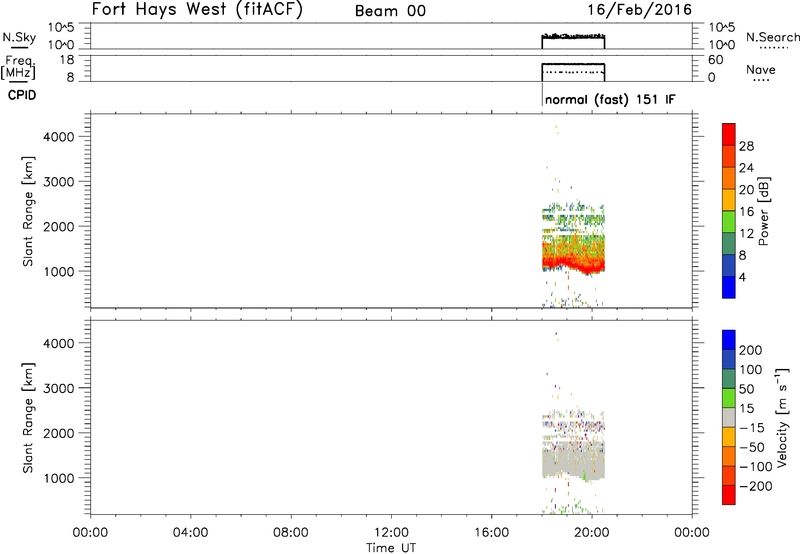This screenshot has width=800, height=554.
Task: Click the 16:00 time tick label
Action: point(491,533)
